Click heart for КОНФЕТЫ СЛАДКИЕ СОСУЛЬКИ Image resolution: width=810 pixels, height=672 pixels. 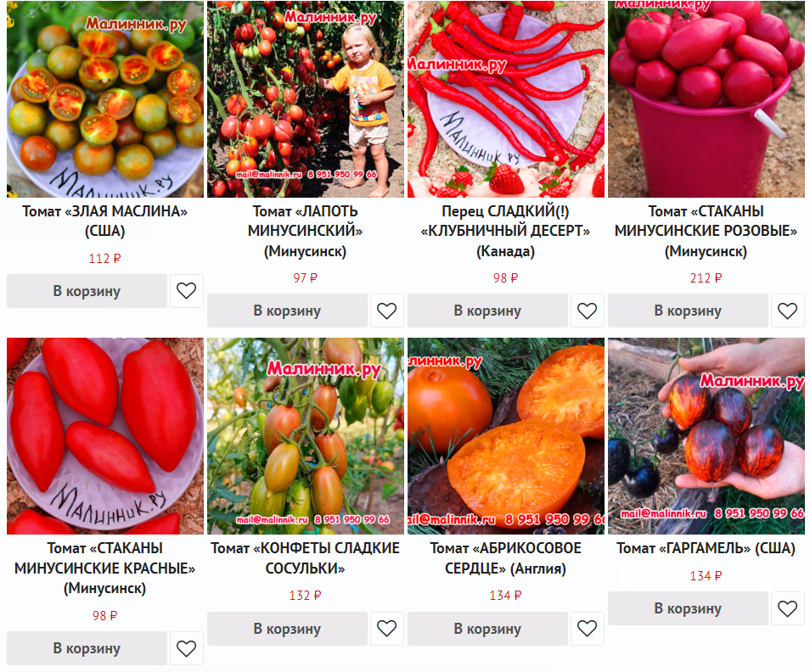coord(386,629)
